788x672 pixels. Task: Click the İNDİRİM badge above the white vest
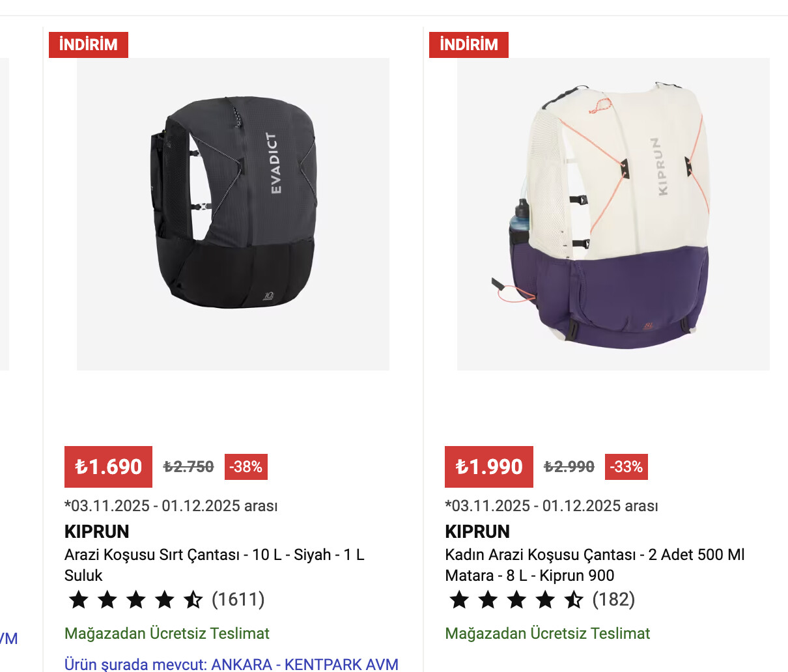point(469,44)
